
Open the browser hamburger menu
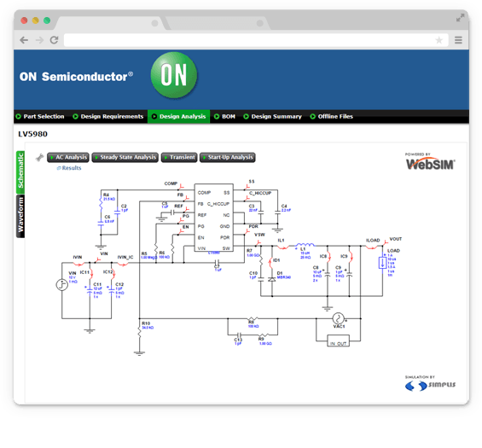click(458, 40)
